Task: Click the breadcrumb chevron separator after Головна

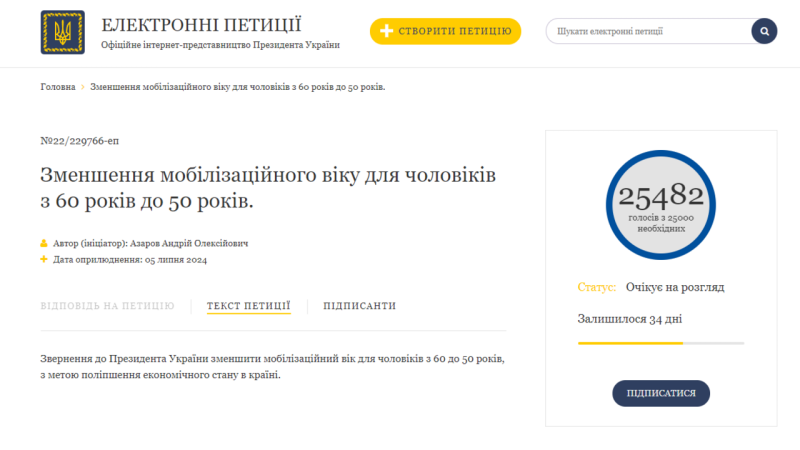Action: point(83,87)
